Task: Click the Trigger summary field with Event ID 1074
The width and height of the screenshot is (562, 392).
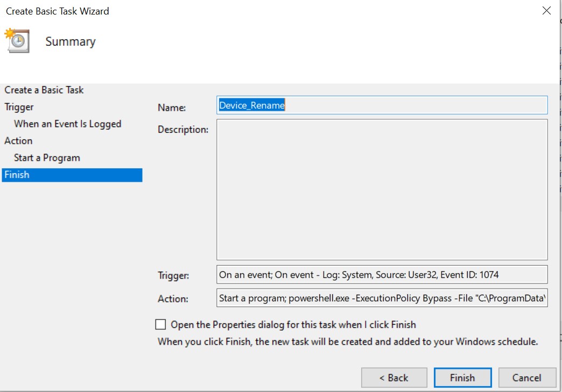Action: (x=382, y=275)
